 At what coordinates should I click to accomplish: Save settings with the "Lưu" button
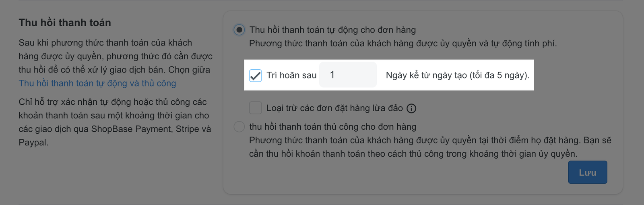coord(587,172)
